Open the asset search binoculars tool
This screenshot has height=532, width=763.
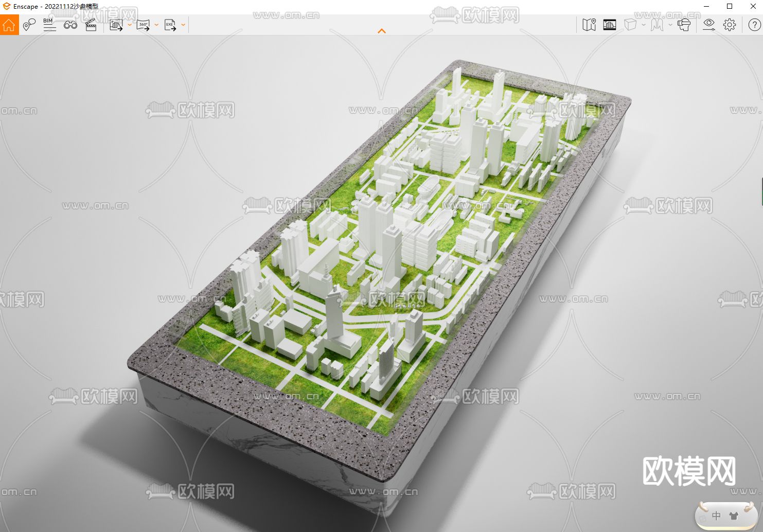(x=70, y=24)
